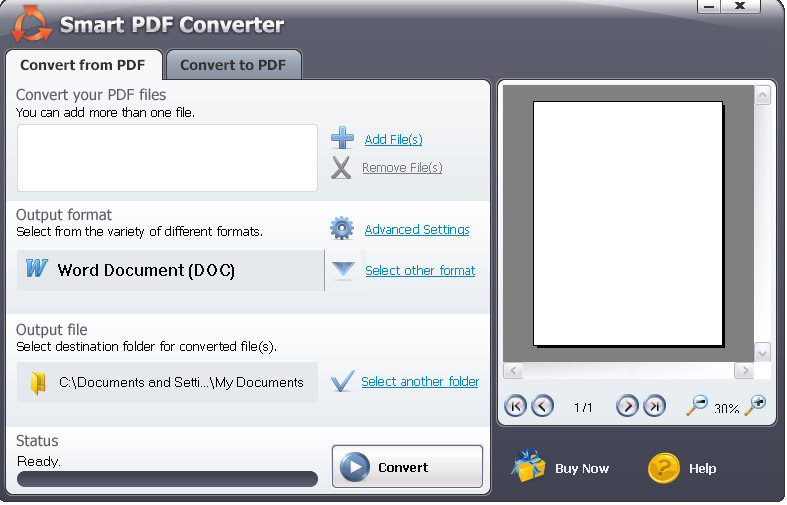
Task: Click preview vertical scrollbar up arrow
Action: [x=762, y=95]
